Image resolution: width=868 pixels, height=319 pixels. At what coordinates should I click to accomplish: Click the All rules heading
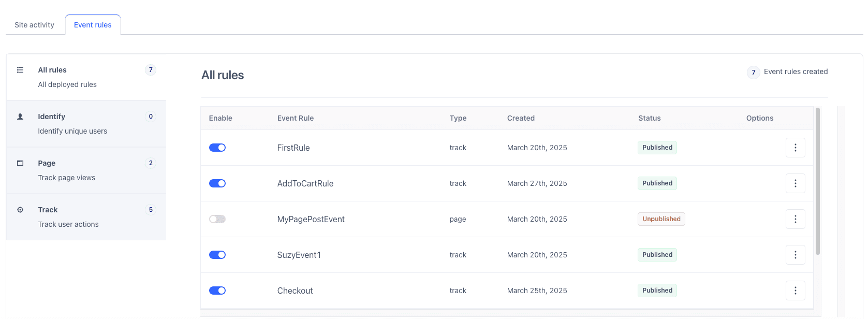(223, 75)
